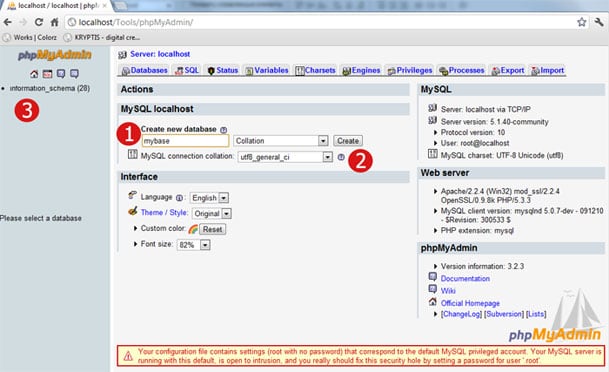Viewport: 609px width, 372px height.
Task: Click the Charsets icon beside connection collation label
Action: tap(132, 155)
